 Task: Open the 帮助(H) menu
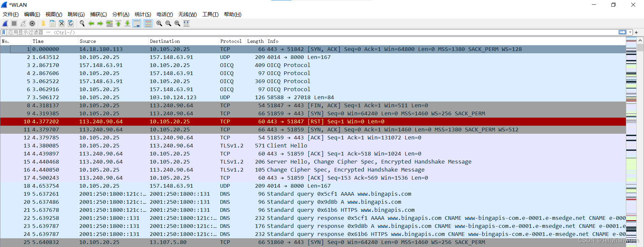[x=232, y=14]
